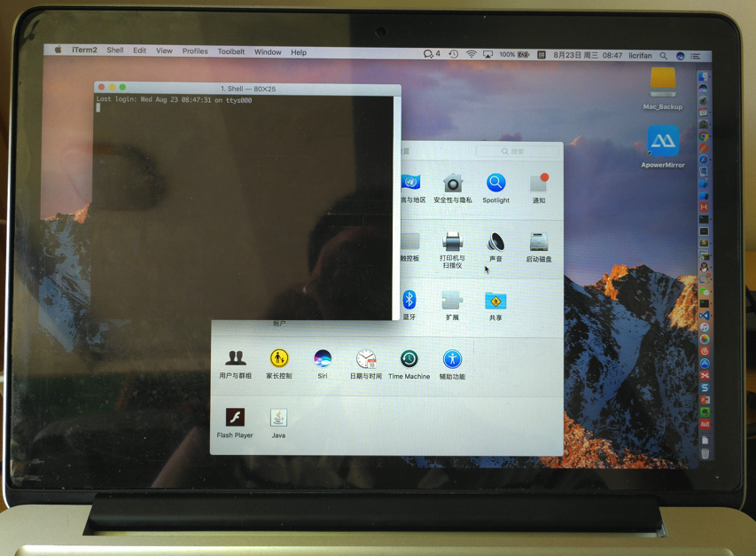756x556 pixels.
Task: Click the WeChat status icon in menu bar
Action: click(x=431, y=54)
